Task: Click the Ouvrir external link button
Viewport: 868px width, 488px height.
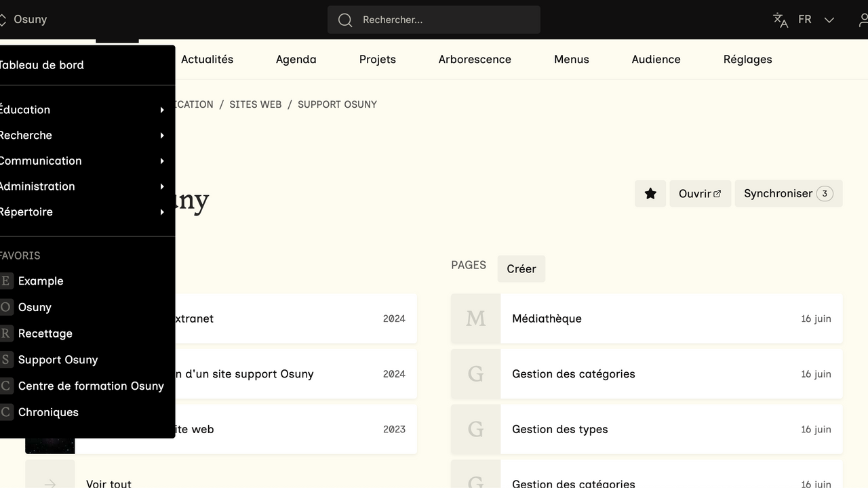Action: [700, 194]
